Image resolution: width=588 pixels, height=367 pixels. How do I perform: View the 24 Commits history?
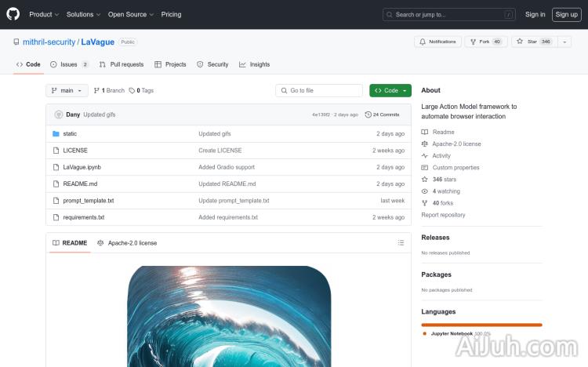click(383, 114)
